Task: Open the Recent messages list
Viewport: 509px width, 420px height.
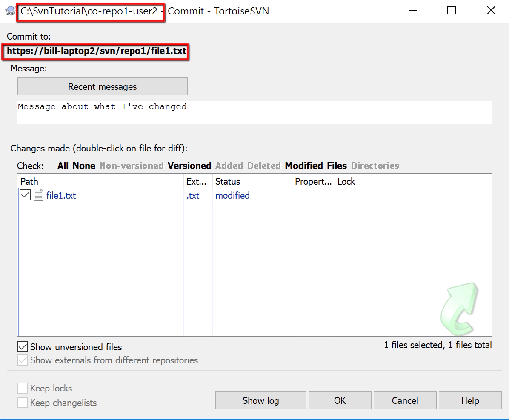Action: click(102, 86)
